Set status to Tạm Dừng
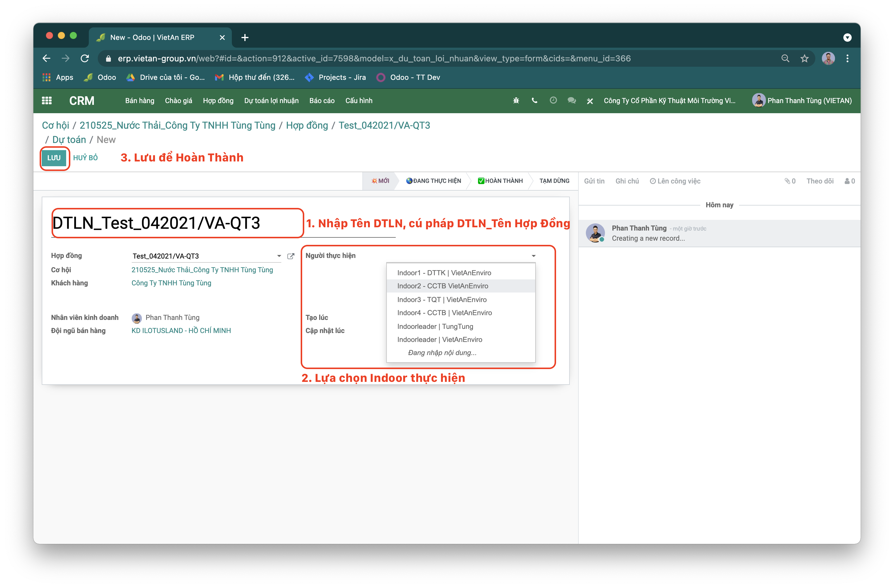The height and width of the screenshot is (588, 894). click(554, 181)
